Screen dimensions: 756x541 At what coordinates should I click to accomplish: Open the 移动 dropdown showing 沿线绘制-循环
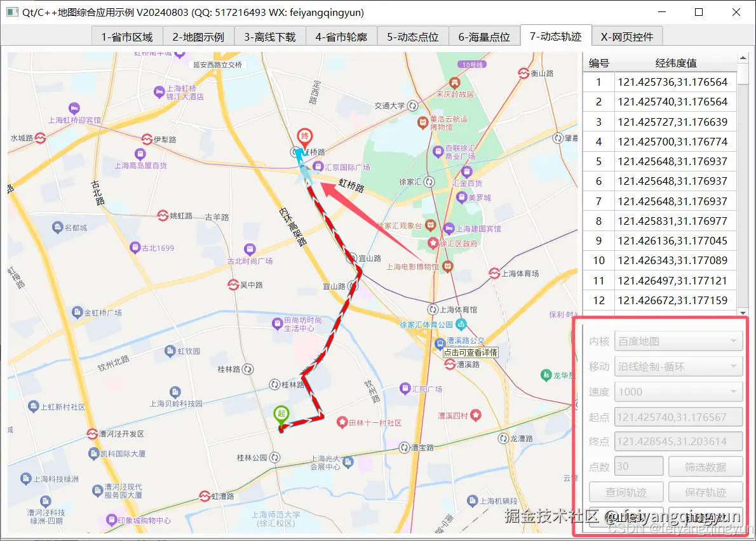pyautogui.click(x=678, y=366)
